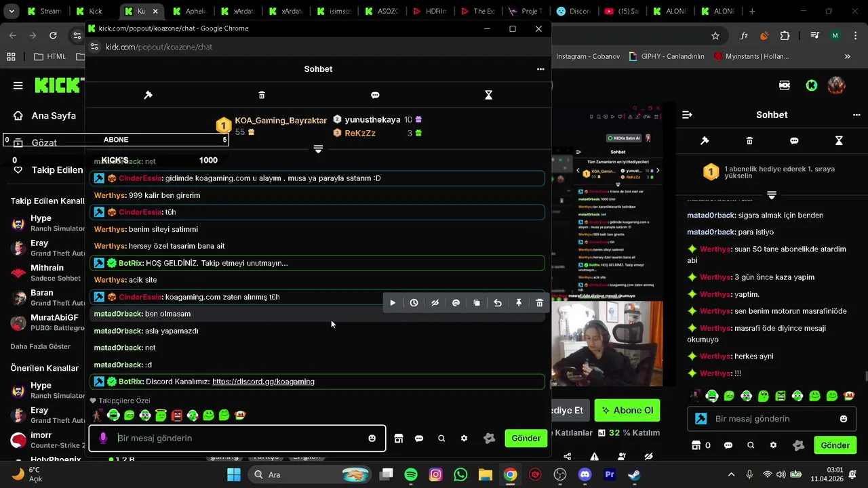This screenshot has height=488, width=868.
Task: Click the purple microphone icon in popout message box
Action: [103, 438]
